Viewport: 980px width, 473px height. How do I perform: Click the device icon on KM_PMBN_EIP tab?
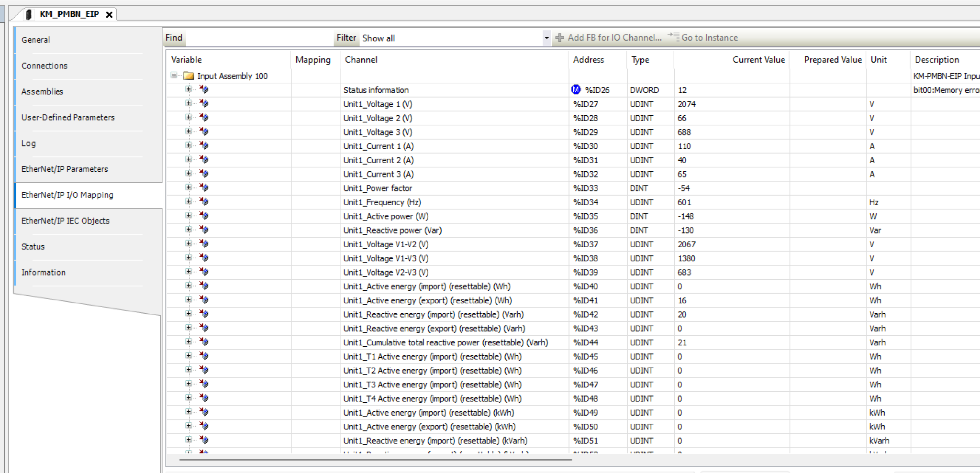point(29,14)
